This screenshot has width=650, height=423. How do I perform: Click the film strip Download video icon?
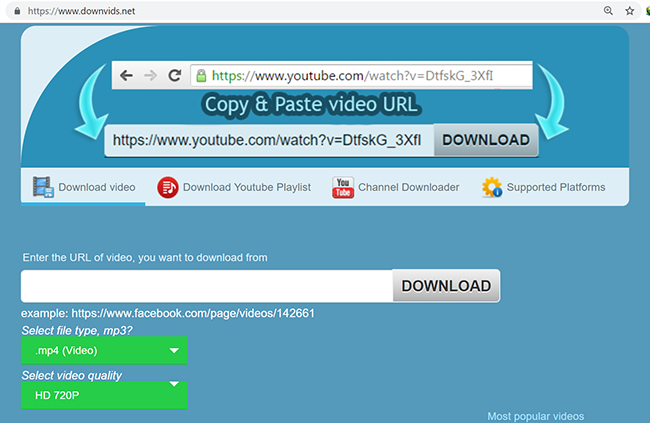tap(42, 187)
